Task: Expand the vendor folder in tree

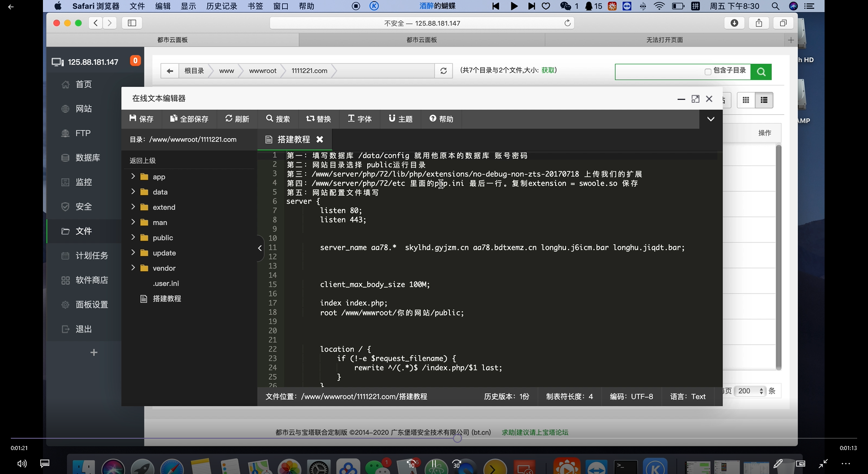Action: click(x=133, y=268)
